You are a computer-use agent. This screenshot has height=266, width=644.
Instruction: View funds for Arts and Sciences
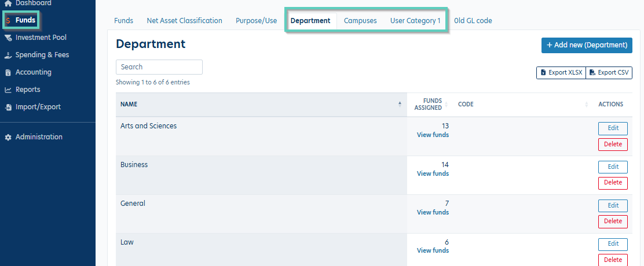coord(433,135)
